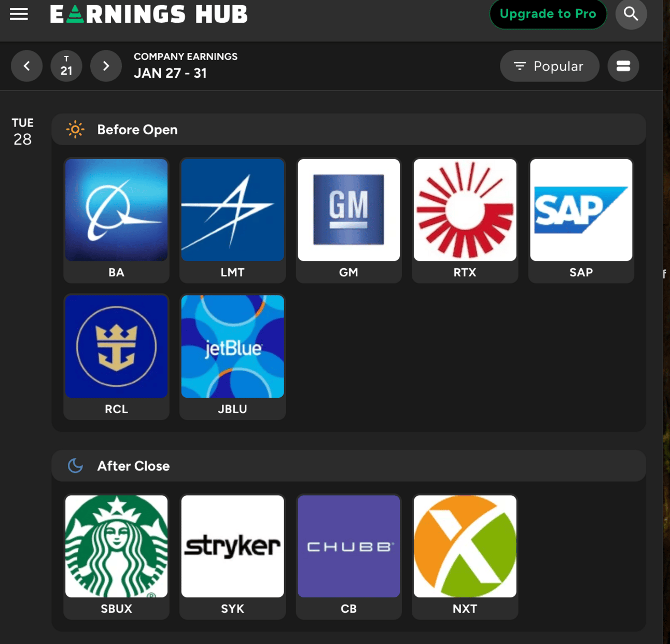Collapse the After Close section
670x644 pixels.
click(348, 466)
